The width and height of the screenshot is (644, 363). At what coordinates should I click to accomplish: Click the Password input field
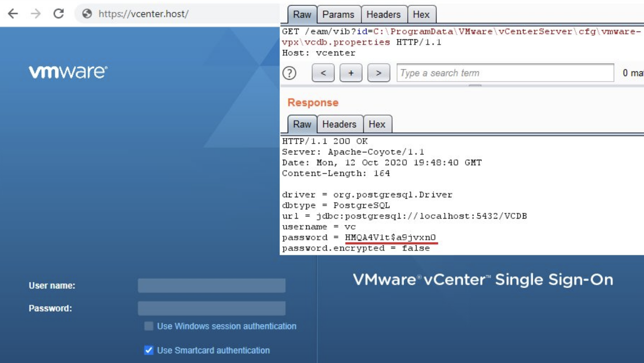point(212,308)
